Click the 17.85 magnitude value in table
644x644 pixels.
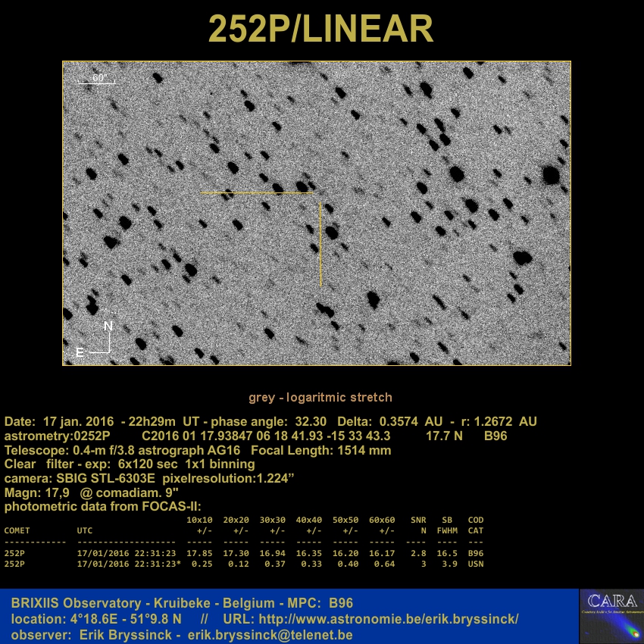click(200, 553)
